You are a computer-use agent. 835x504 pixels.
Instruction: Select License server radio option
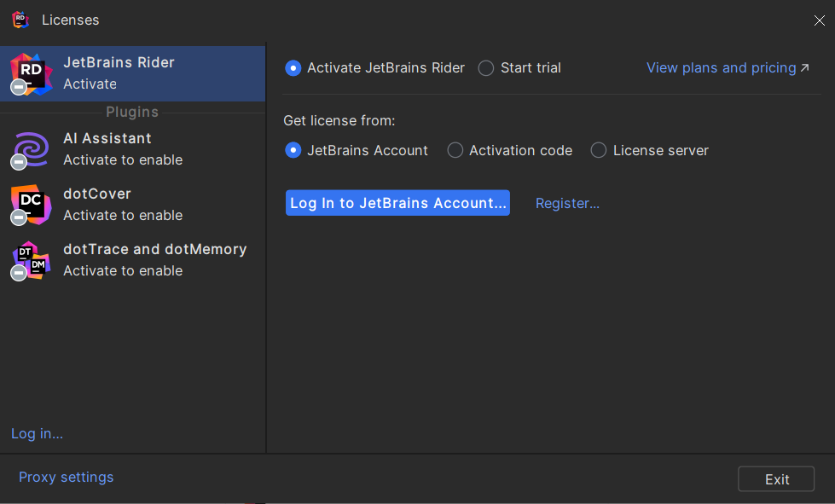pos(599,150)
